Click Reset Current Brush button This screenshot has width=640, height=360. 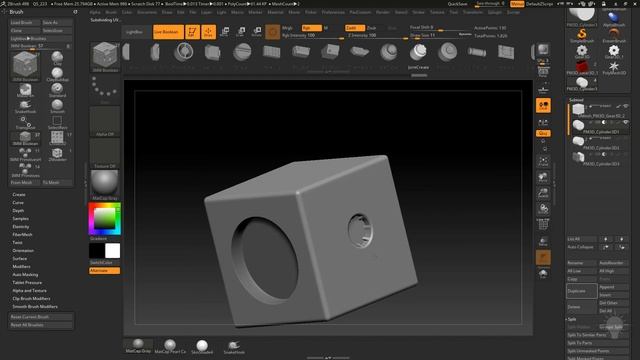point(41,317)
